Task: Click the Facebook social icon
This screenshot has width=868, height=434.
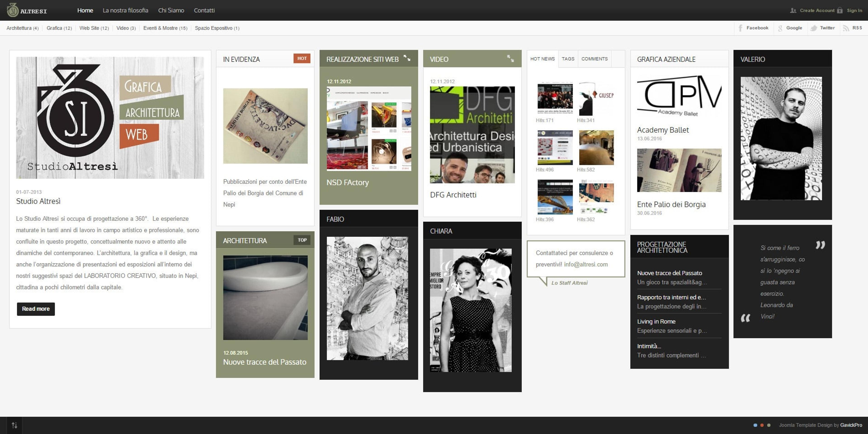Action: click(x=740, y=28)
